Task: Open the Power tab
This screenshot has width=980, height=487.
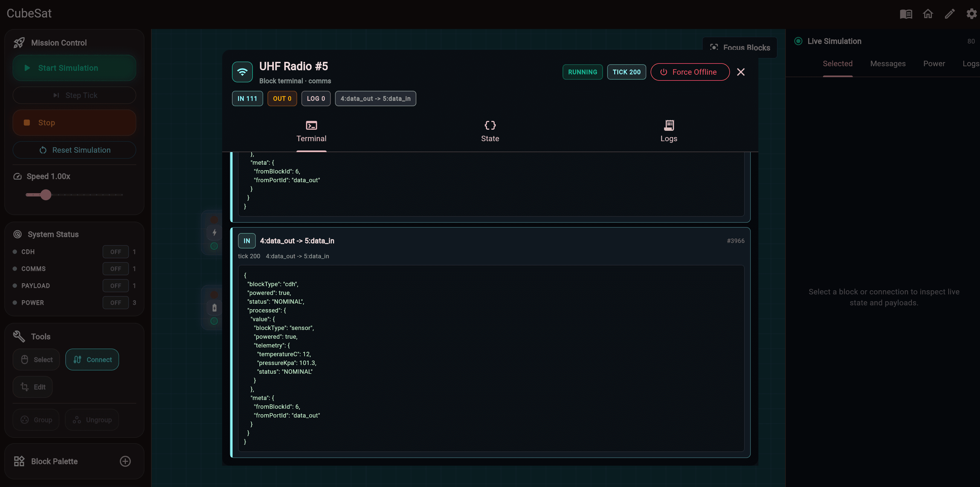Action: tap(934, 63)
